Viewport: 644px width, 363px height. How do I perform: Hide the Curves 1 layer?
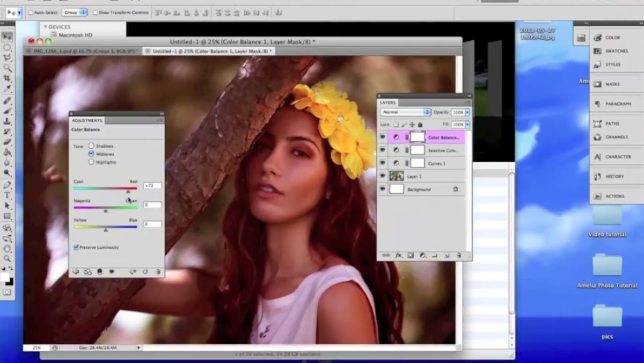tap(383, 163)
